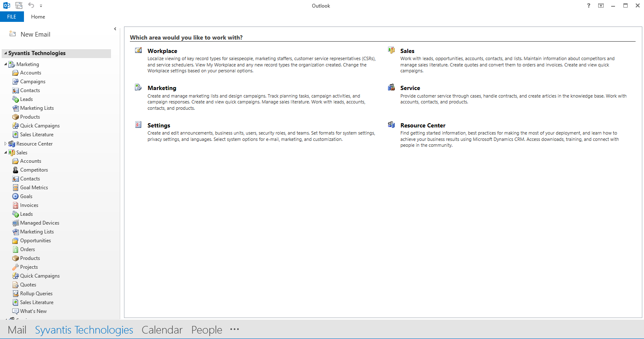Open Marketing Lists under Sales
Viewport: 644px width, 339px height.
37,232
